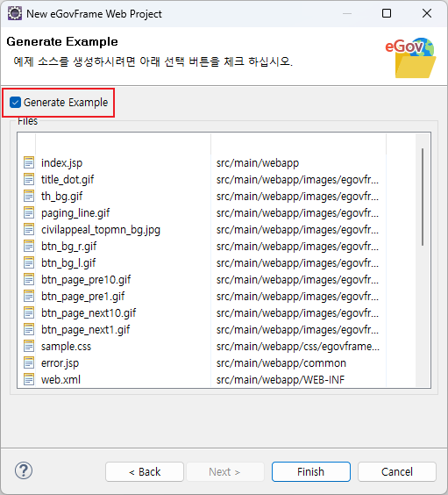This screenshot has height=495, width=448.
Task: Click the file icon beside web.xml
Action: point(29,379)
